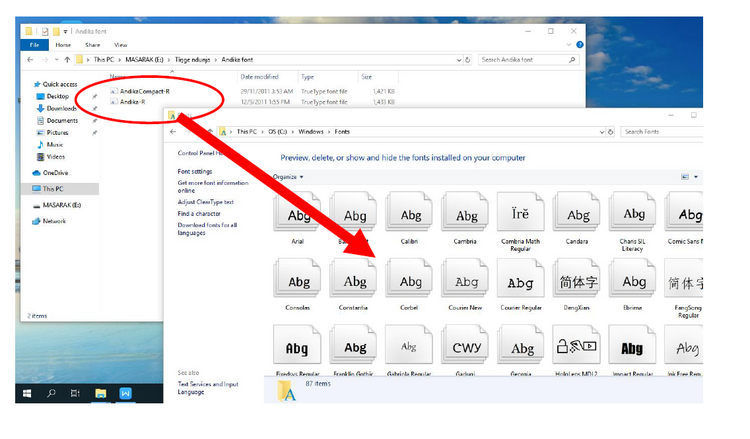Open Adjust ClearType text link

(206, 202)
